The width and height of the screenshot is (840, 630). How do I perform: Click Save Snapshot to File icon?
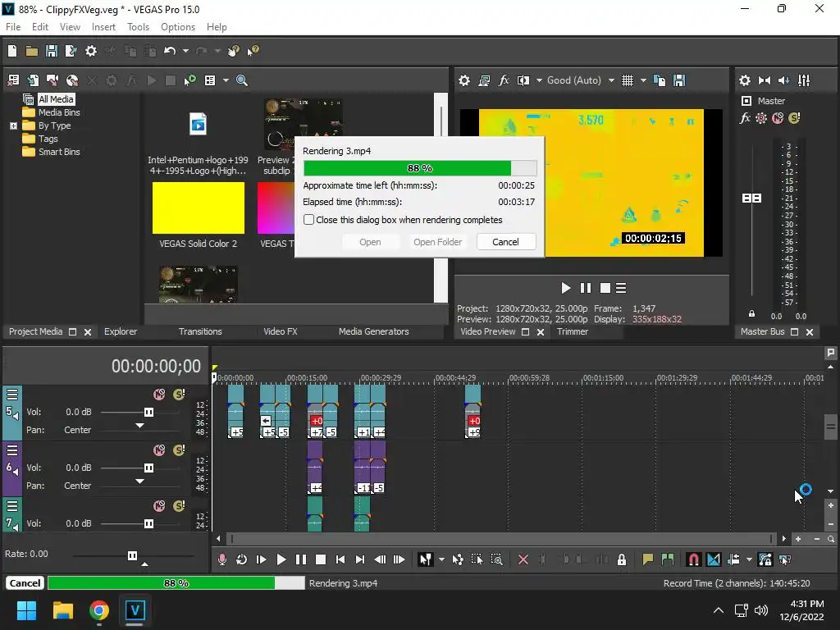(x=679, y=80)
